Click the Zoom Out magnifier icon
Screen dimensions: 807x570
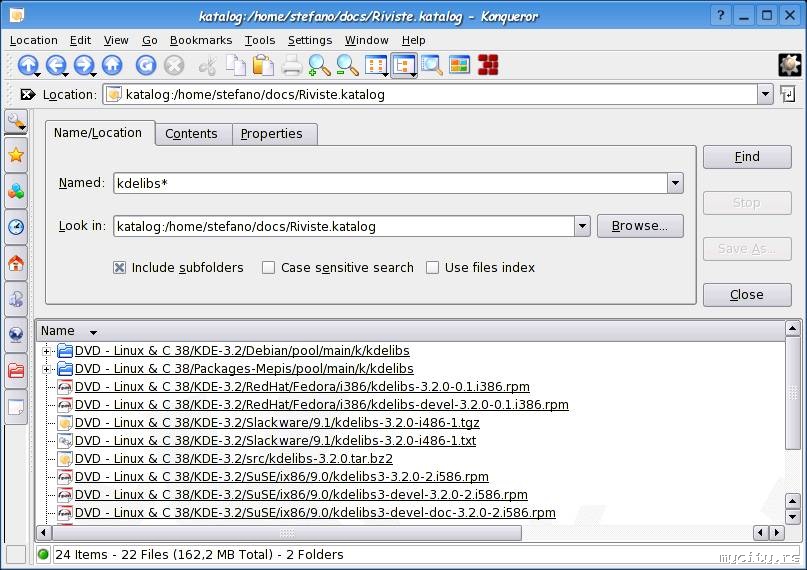347,65
